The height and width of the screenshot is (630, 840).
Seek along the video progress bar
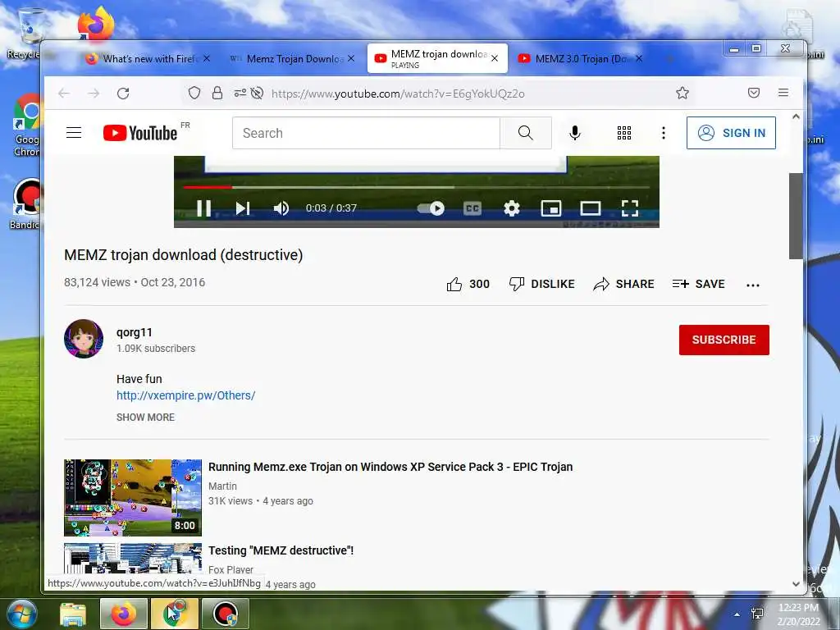(x=416, y=187)
